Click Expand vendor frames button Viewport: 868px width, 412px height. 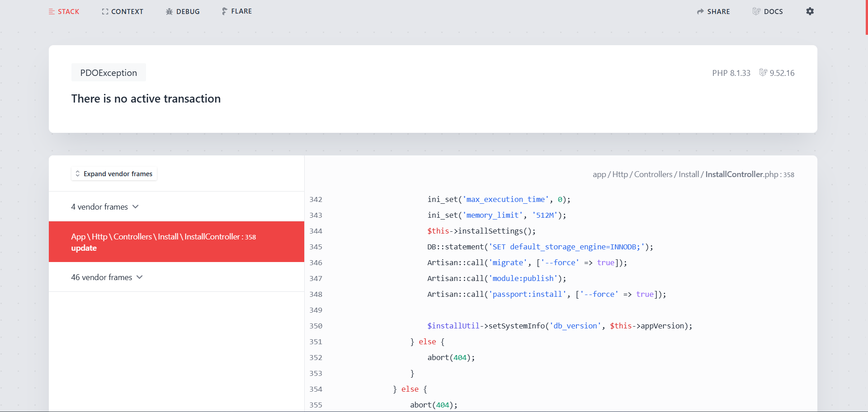[114, 174]
